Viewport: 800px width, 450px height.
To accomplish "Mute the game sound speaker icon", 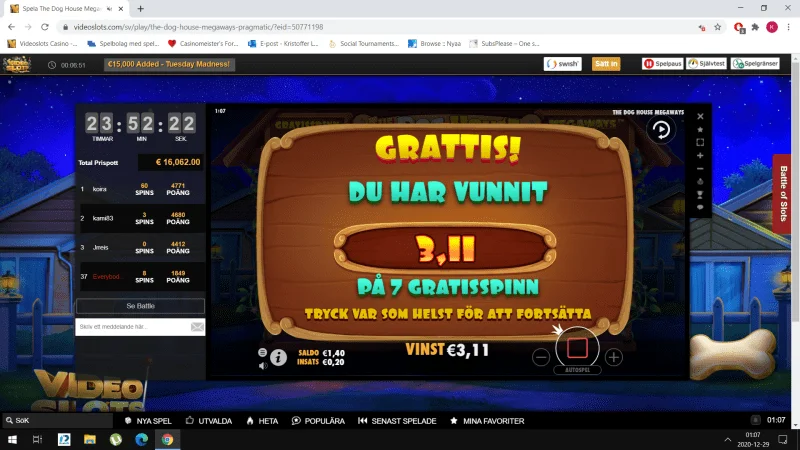I will tap(262, 365).
